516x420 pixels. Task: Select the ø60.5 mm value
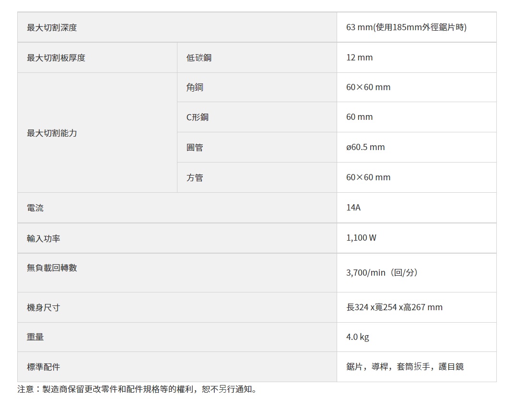(x=365, y=147)
